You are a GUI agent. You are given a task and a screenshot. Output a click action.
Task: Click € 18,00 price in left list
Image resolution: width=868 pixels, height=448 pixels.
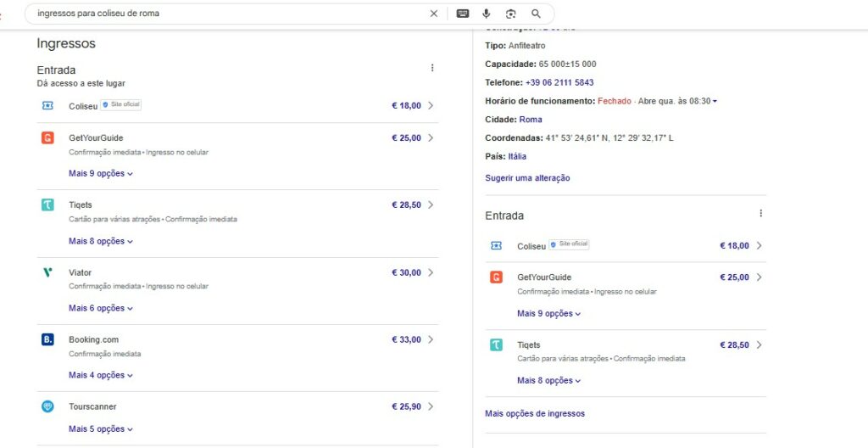coord(406,106)
